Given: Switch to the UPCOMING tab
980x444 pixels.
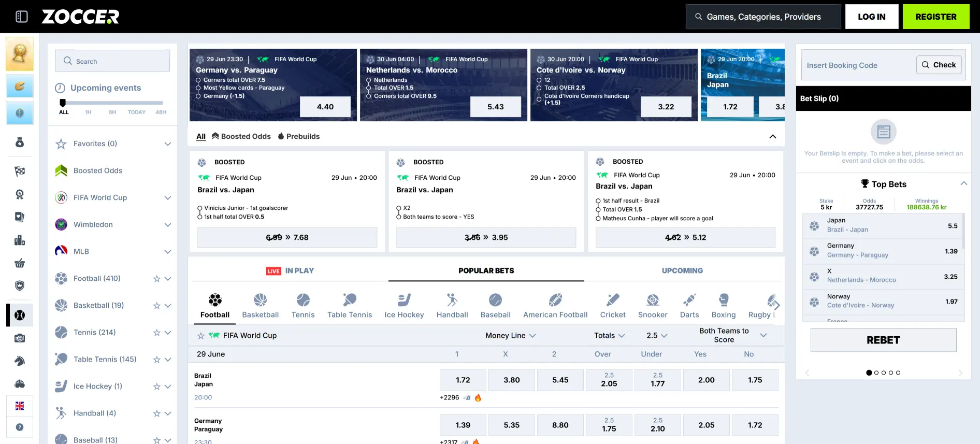Looking at the screenshot, I should (682, 270).
